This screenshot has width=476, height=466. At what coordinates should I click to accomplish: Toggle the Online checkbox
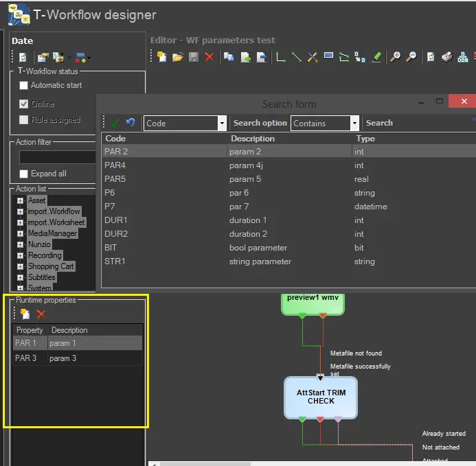tap(24, 104)
